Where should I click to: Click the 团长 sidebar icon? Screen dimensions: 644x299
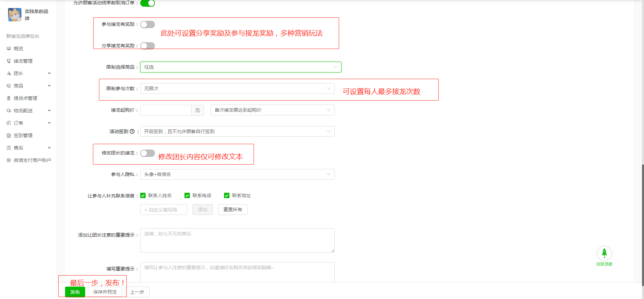(x=9, y=73)
